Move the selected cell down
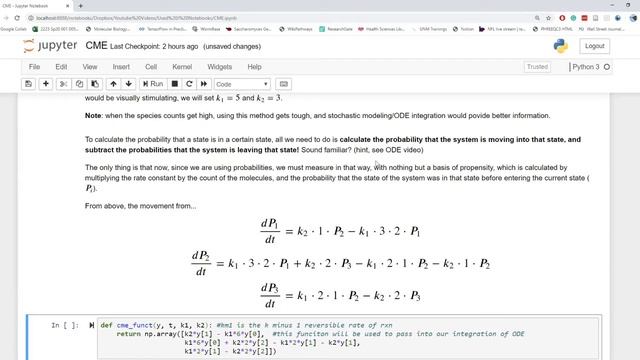Image resolution: width=640 pixels, height=360 pixels. pos(129,84)
